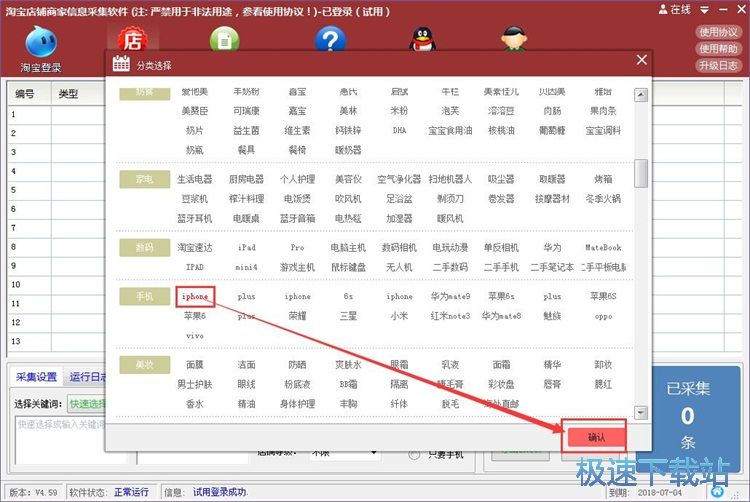Click the 试用登录成功 status message
Screen dimensions: 750x502
[220, 492]
